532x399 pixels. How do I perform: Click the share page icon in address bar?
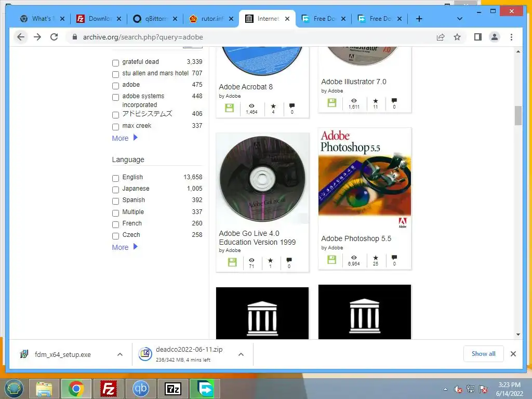(441, 37)
